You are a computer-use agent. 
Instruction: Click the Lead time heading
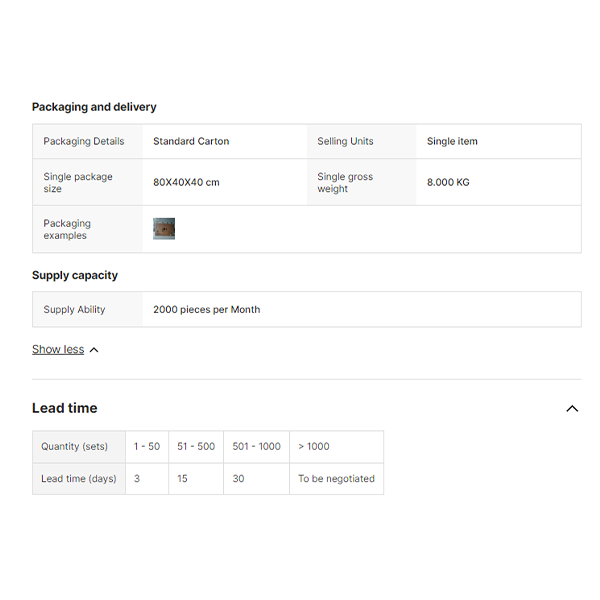(x=65, y=408)
